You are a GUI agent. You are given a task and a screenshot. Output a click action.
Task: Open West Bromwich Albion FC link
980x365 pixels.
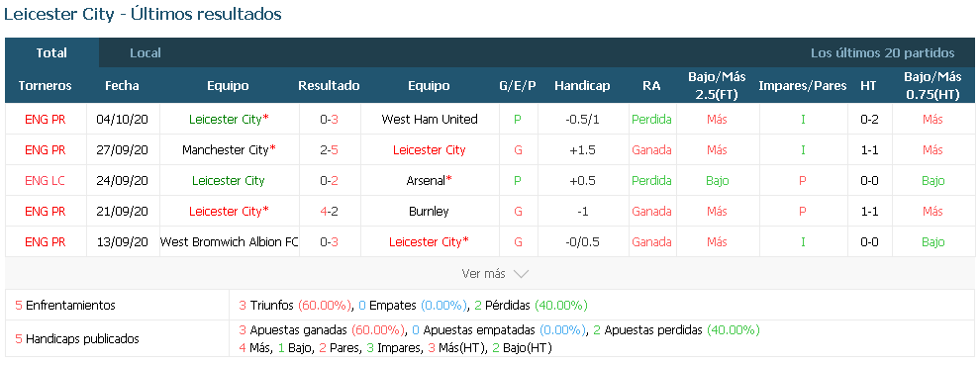tap(230, 242)
